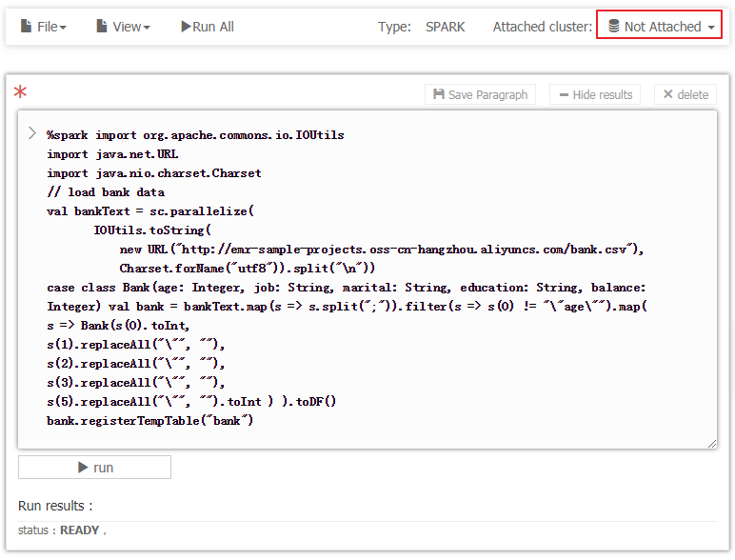The image size is (735, 560).
Task: Click the minus icon beside Hide results
Action: pyautogui.click(x=564, y=94)
